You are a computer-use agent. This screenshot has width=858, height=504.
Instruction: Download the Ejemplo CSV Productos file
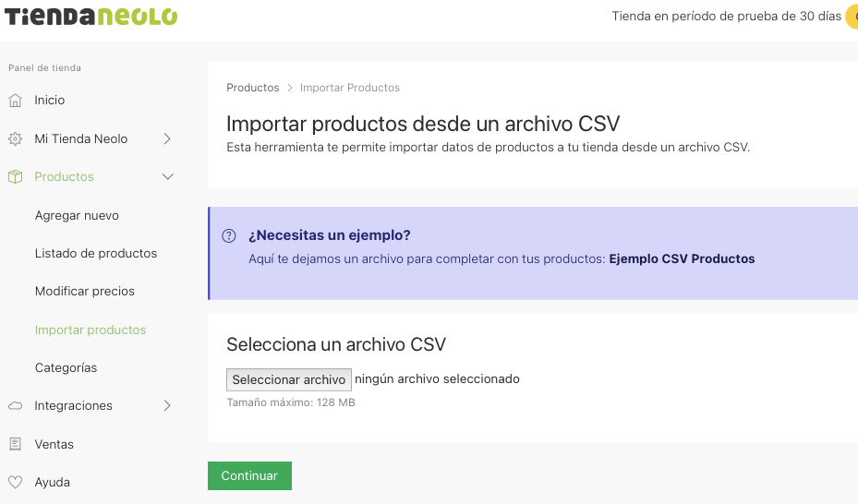682,259
